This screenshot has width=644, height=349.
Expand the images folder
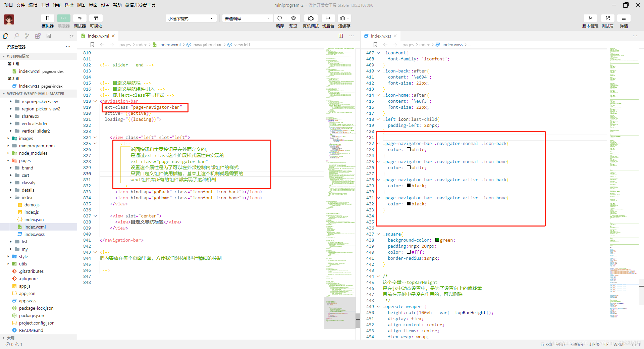point(8,138)
